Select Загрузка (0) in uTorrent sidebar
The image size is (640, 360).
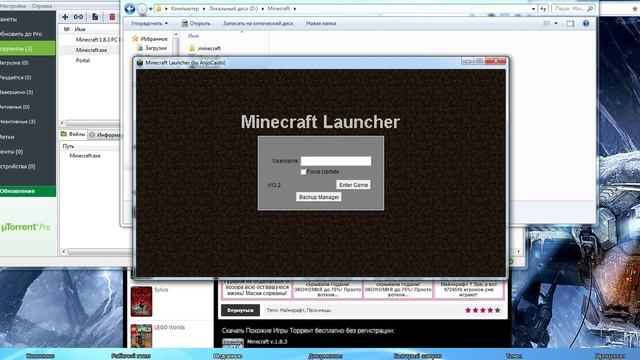click(x=27, y=63)
